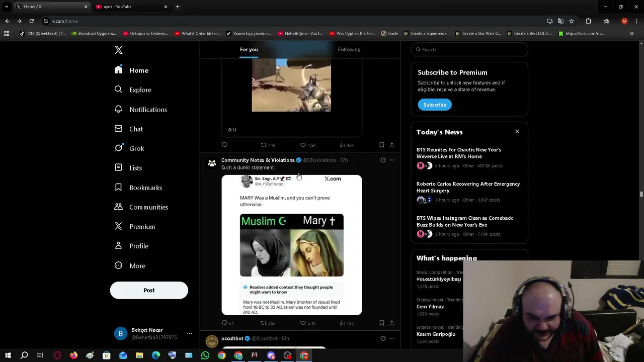Screen dimensions: 644x362
Task: Open account options for Behçet Nacar
Action: click(190, 333)
